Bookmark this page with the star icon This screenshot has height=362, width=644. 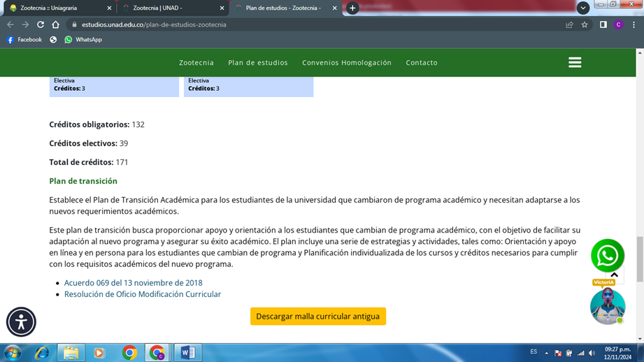point(585,24)
